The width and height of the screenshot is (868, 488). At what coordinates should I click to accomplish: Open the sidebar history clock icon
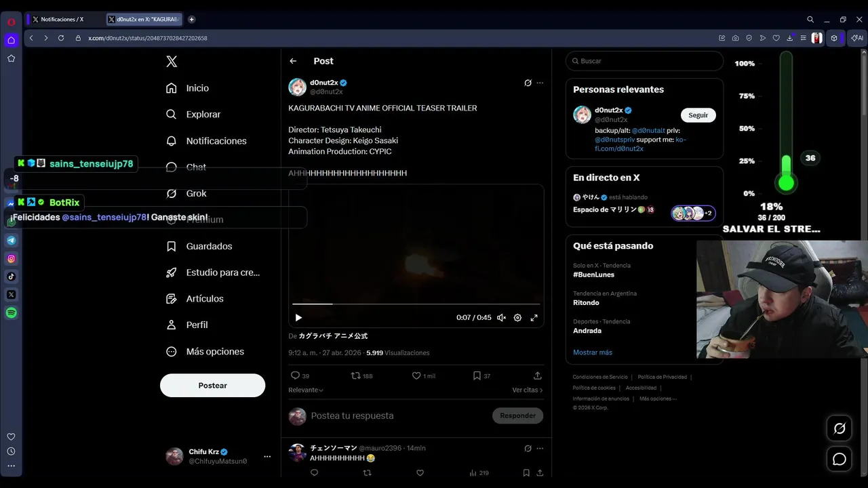[11, 451]
